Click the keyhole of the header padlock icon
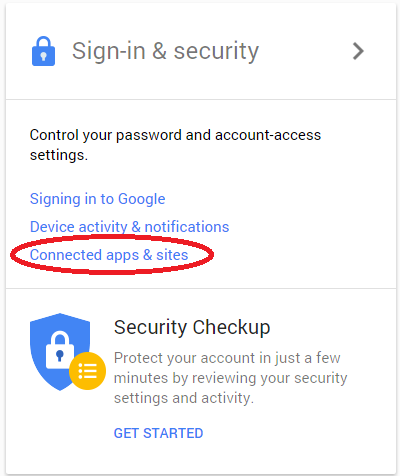 [x=43, y=57]
